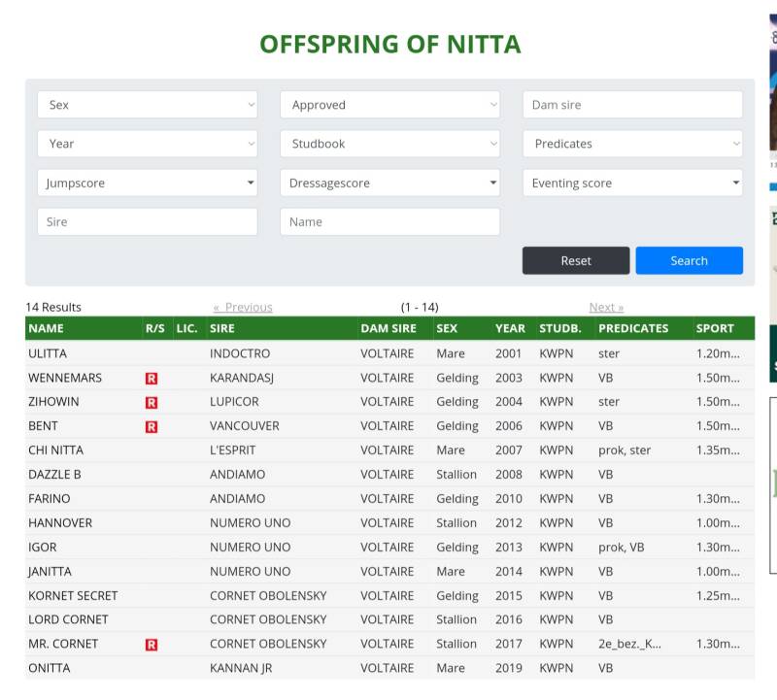This screenshot has height=700, width=777.
Task: Sort table by YEAR column header
Action: pyautogui.click(x=510, y=328)
